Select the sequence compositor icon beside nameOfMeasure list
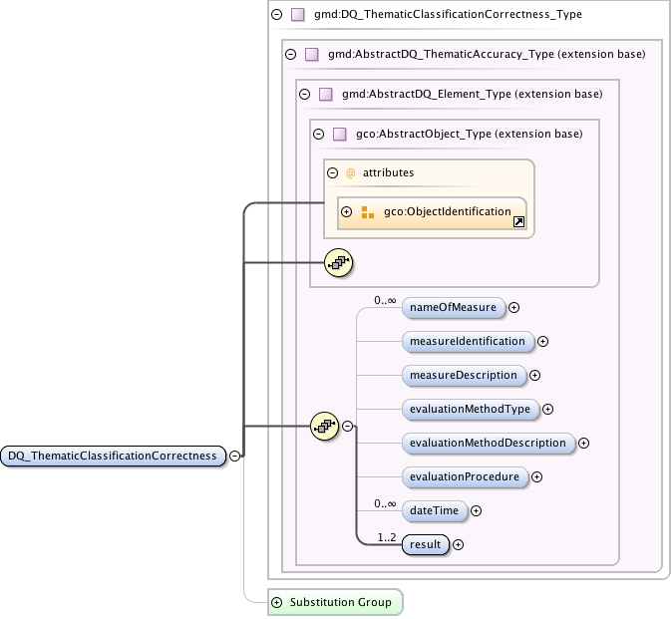Image resolution: width=672 pixels, height=619 pixels. pos(324,427)
